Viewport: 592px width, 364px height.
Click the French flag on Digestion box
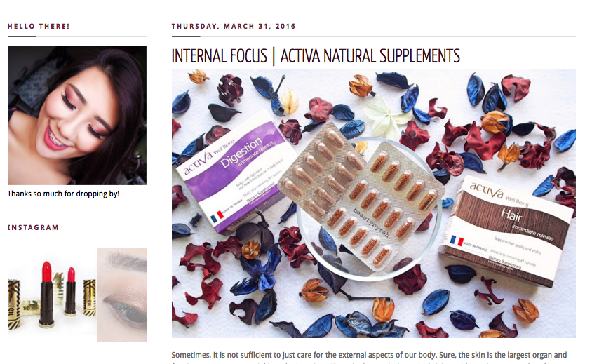(x=217, y=216)
